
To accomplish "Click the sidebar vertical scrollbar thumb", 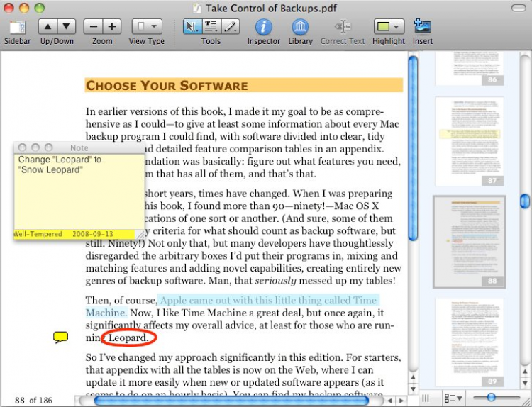I will (525, 201).
